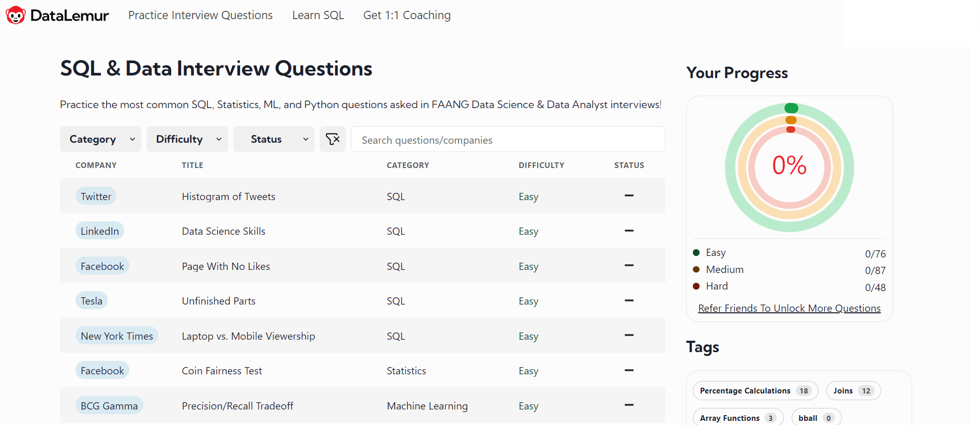Click the COMPANY column header
Viewport: 980px width, 425px height.
[x=96, y=165]
